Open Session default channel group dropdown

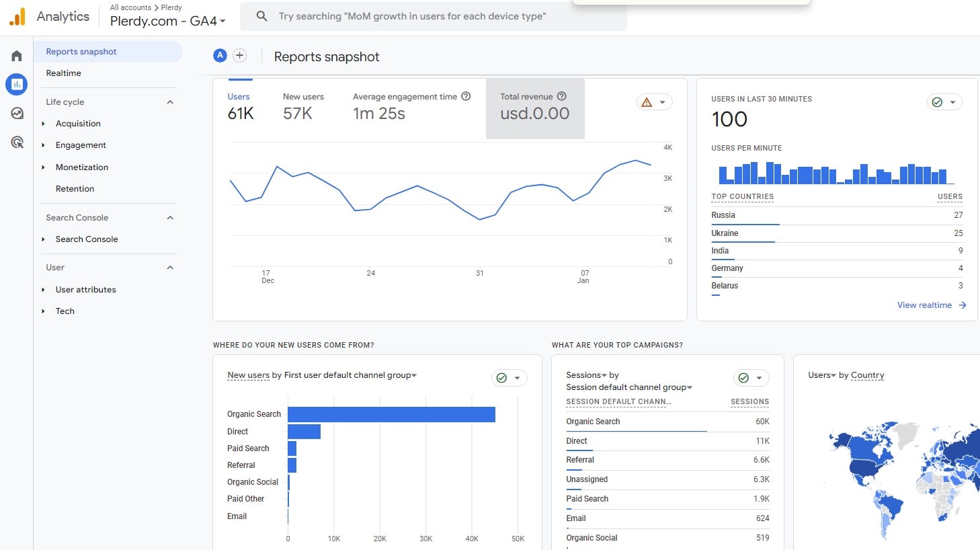[x=629, y=387]
